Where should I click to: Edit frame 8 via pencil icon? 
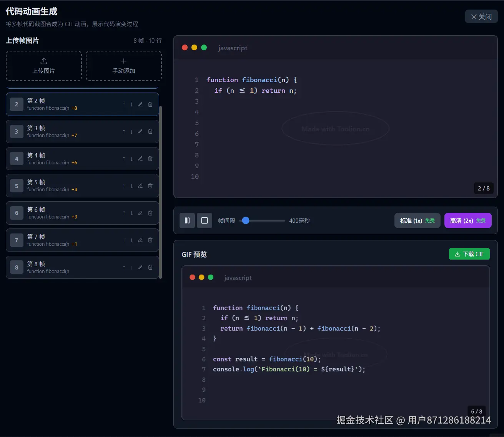tap(140, 268)
